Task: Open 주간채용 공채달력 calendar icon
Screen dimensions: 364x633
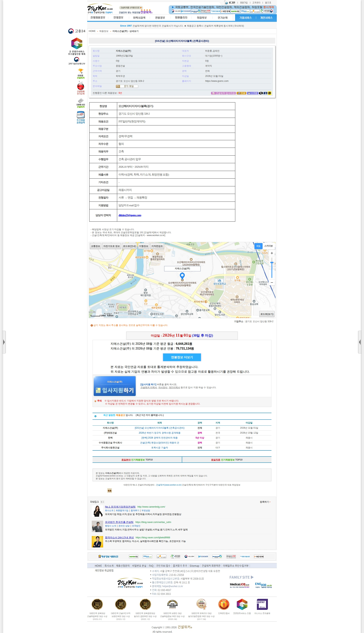Action: click(x=81, y=117)
